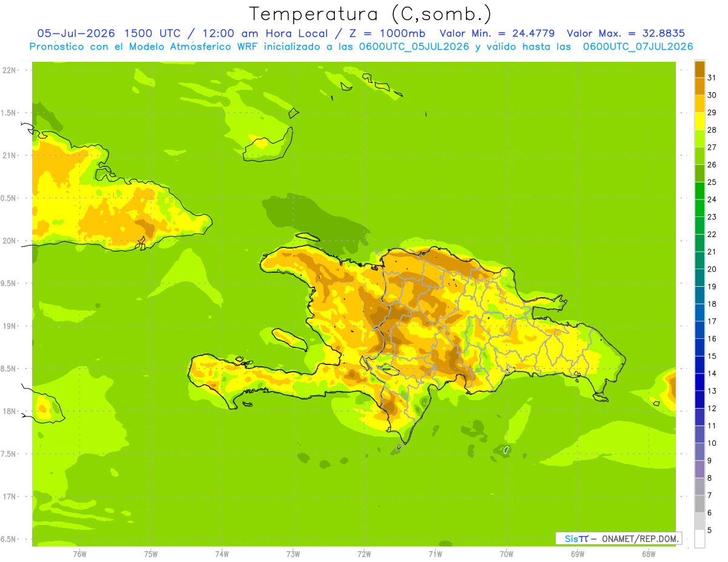Click the "0600UTC_07JUL2026" valid-until time

point(638,47)
